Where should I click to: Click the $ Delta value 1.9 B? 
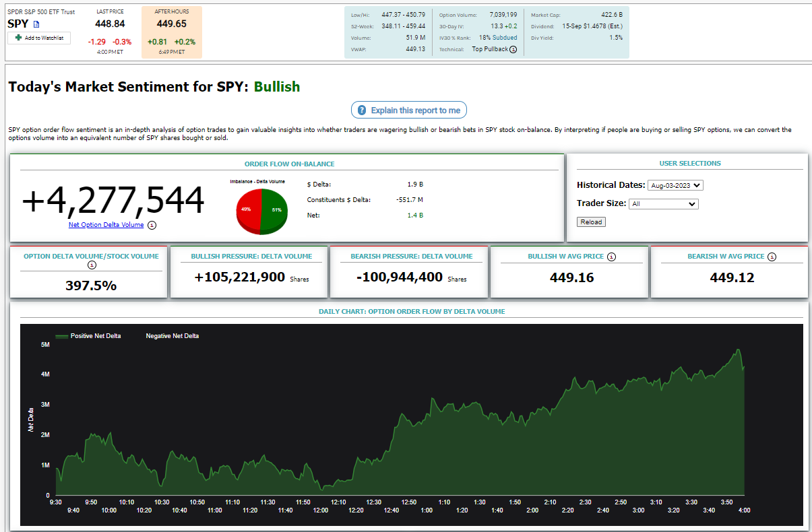tap(415, 184)
